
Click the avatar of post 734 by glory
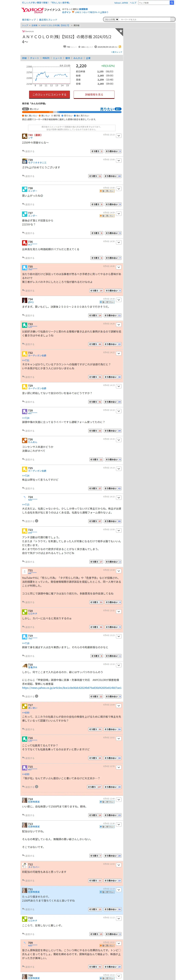pos(24,301)
